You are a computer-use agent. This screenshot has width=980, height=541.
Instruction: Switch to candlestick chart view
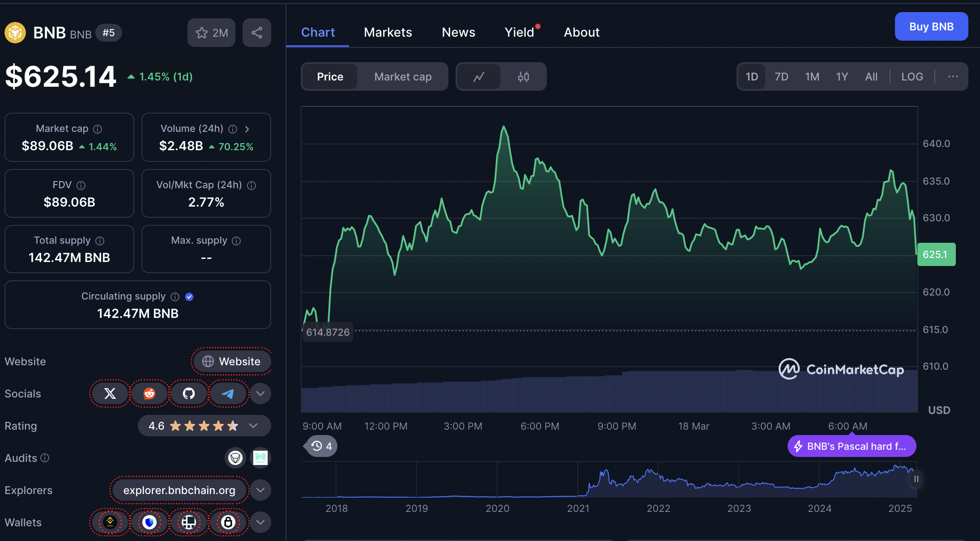point(523,76)
